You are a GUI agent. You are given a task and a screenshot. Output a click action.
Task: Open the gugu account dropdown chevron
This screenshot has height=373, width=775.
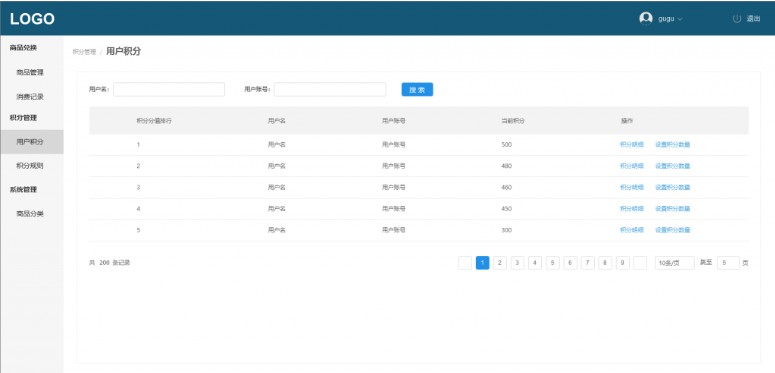[x=680, y=19]
